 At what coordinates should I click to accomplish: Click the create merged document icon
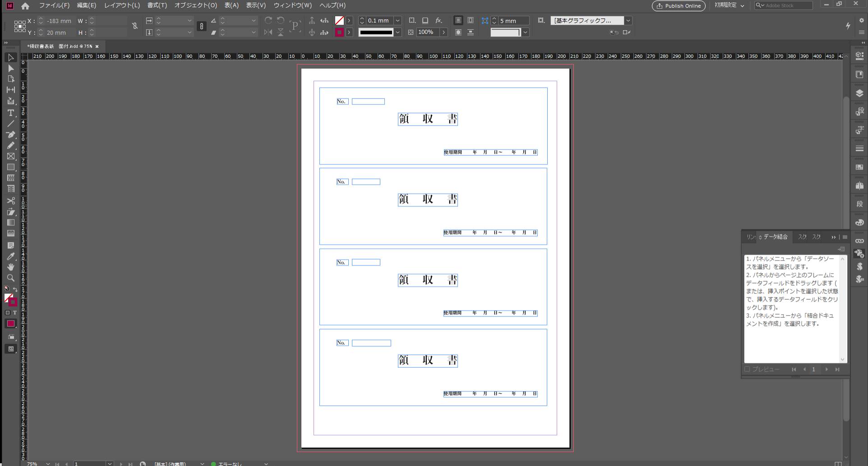click(841, 249)
